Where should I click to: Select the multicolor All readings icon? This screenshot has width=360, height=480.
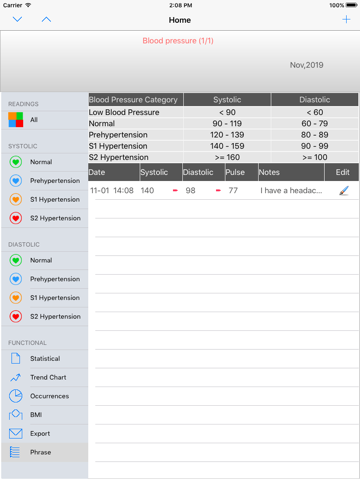(16, 120)
